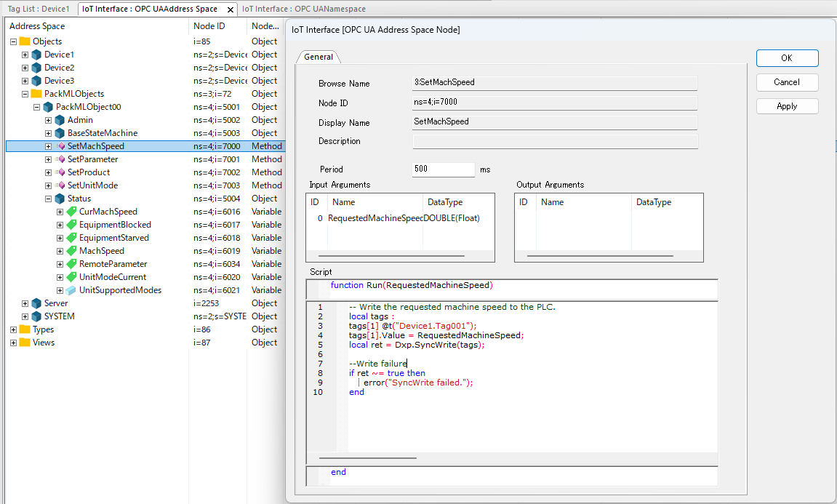The height and width of the screenshot is (504, 837).
Task: Click the BaseStateMachine object icon
Action: 60,133
